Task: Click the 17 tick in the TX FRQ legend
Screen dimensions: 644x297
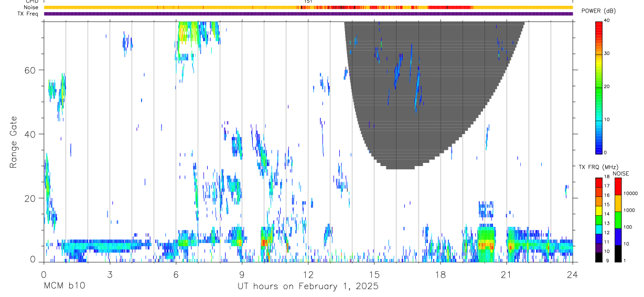Action: click(x=607, y=186)
